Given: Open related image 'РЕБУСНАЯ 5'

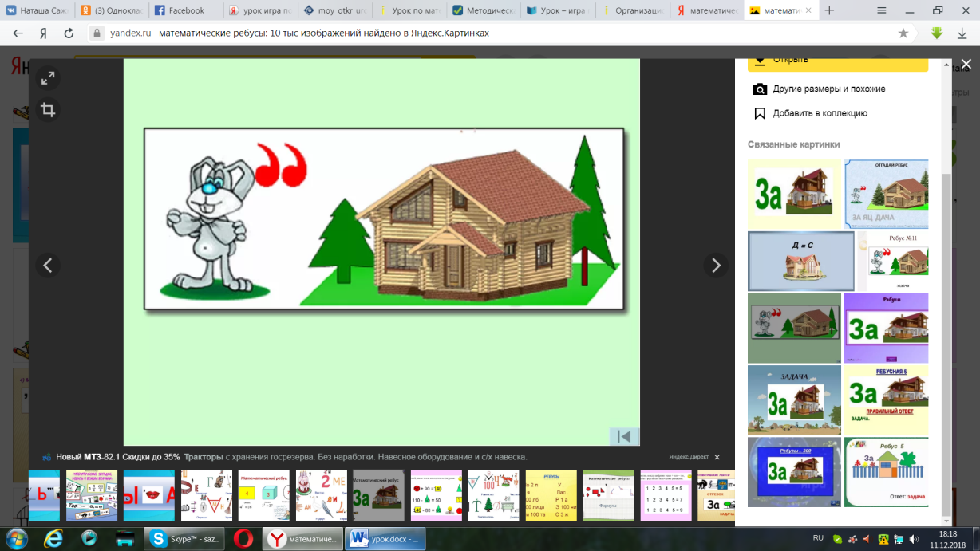Looking at the screenshot, I should pyautogui.click(x=886, y=399).
